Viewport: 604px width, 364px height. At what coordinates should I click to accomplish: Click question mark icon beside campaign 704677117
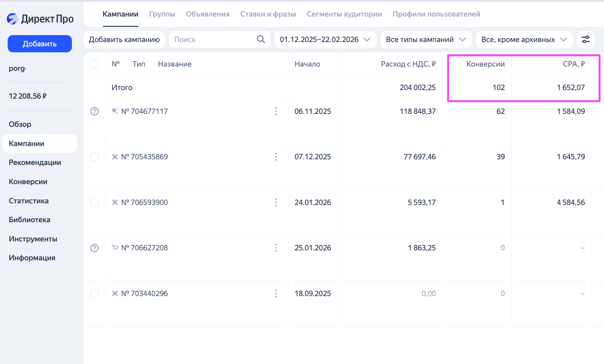tap(94, 111)
